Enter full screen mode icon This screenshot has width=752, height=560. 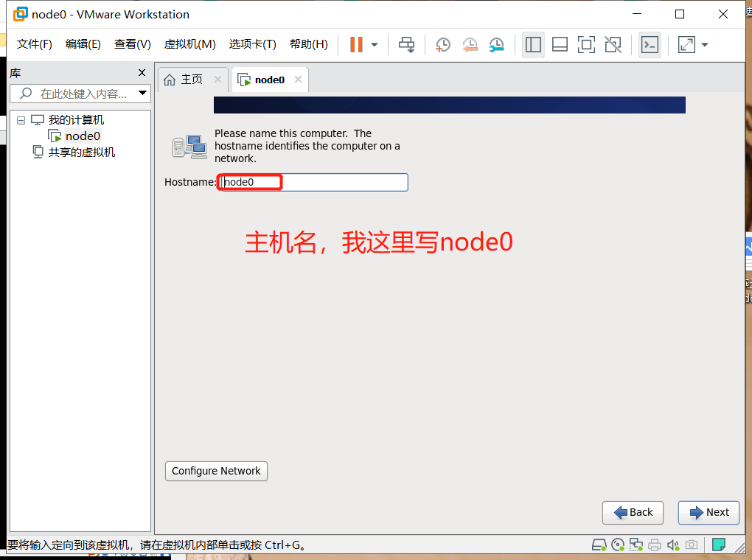click(586, 45)
